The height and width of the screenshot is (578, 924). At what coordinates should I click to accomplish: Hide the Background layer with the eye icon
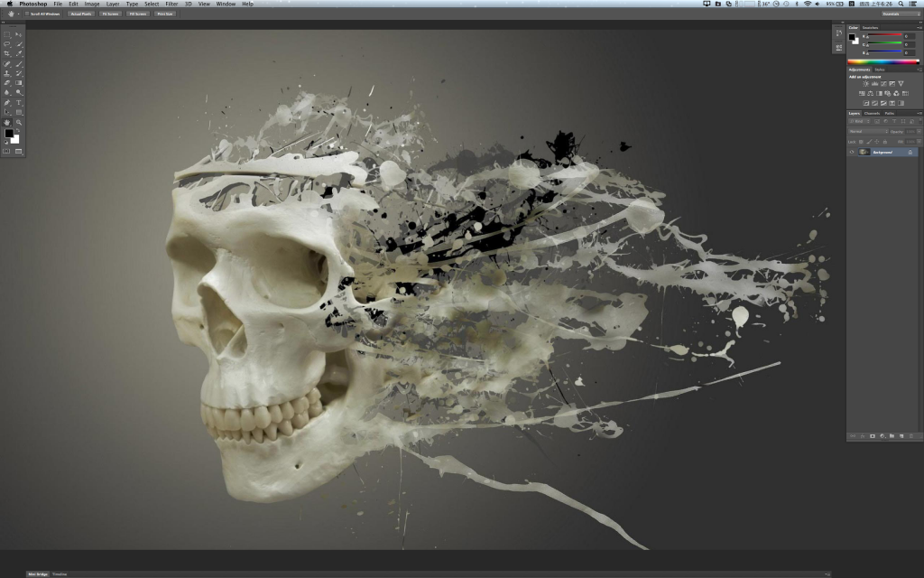click(x=853, y=152)
